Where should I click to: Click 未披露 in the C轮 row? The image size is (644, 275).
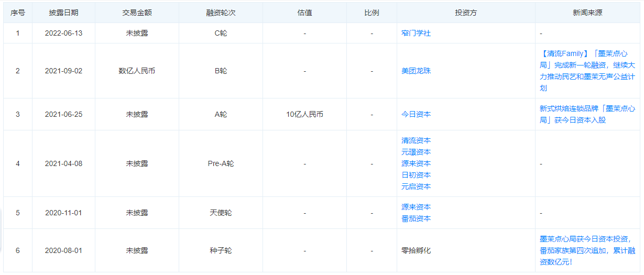tap(137, 33)
